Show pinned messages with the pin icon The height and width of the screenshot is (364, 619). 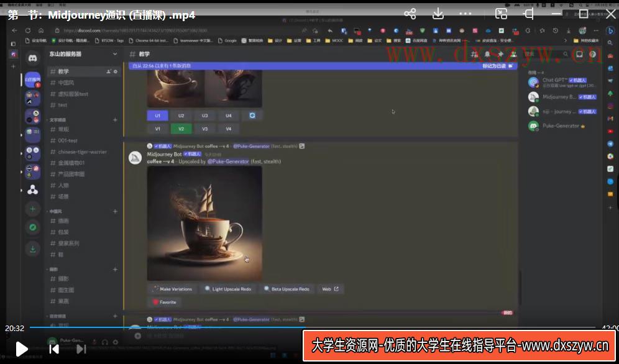500,55
